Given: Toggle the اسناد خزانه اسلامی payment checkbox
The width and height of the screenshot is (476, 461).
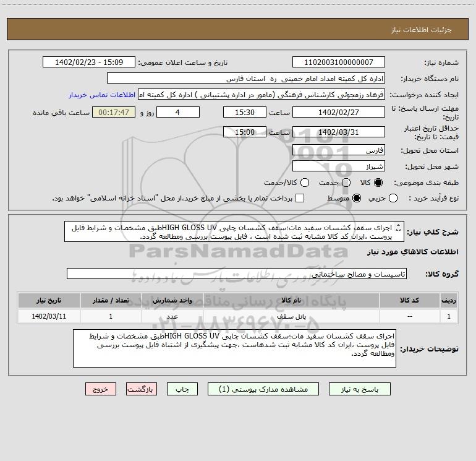Looking at the screenshot, I should [x=300, y=198].
